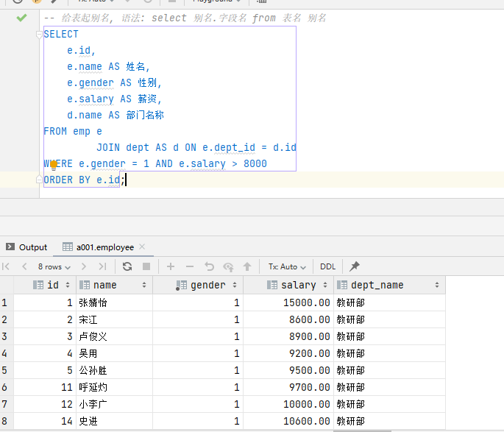Click the yellow lightbulb intention icon
The height and width of the screenshot is (432, 504).
(53, 164)
